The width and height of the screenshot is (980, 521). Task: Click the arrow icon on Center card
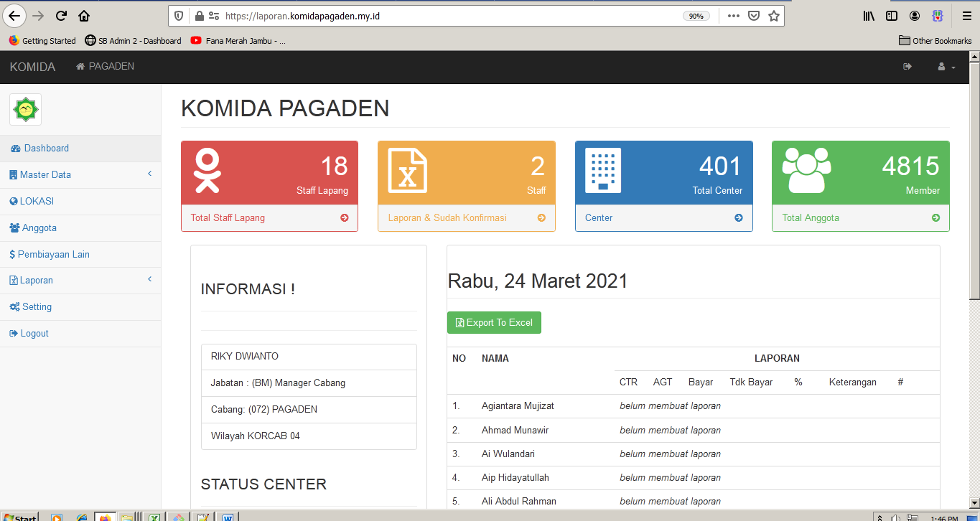pos(739,218)
